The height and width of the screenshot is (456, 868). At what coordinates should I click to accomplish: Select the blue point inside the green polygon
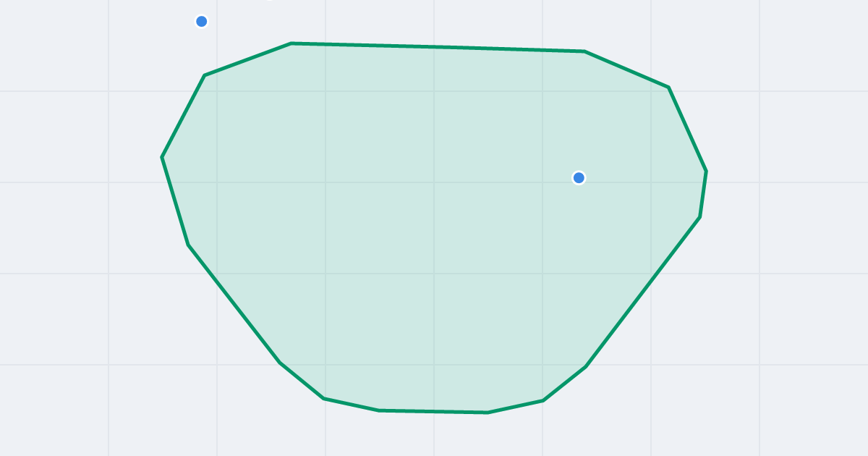pos(579,178)
